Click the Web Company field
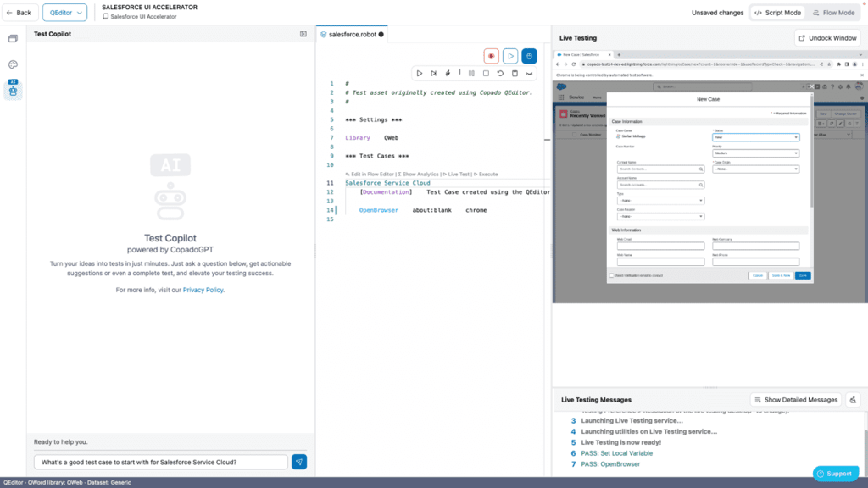 click(x=755, y=246)
